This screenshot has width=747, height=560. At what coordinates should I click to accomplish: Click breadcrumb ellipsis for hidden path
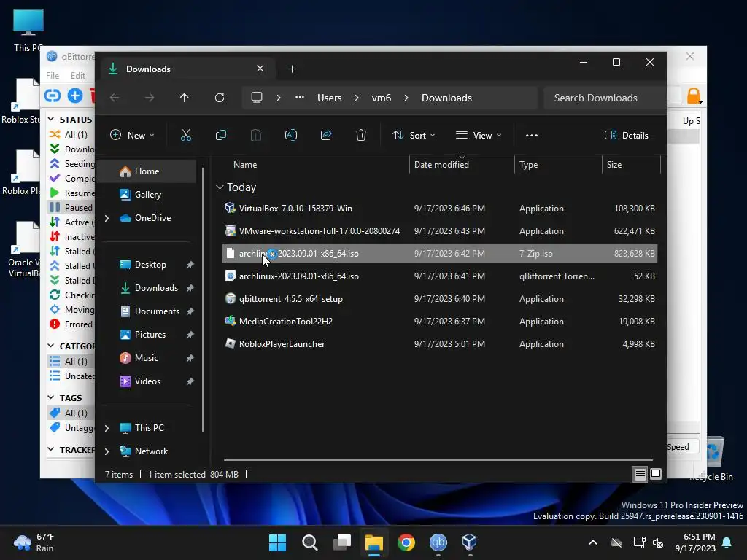point(300,98)
